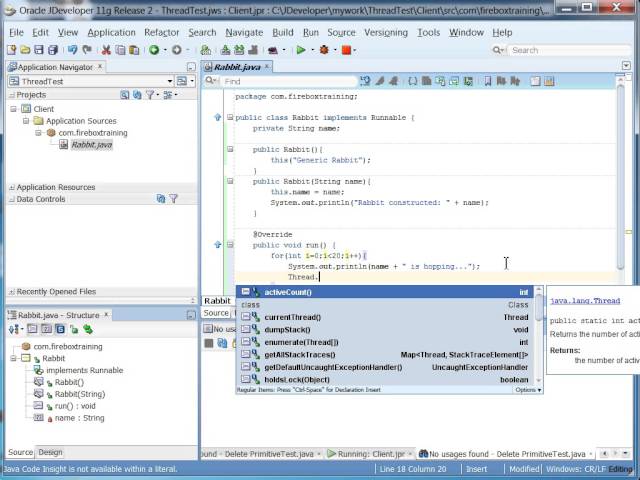Switch to the Rabbit.java editor tab
Screen dimensions: 640x480
click(237, 67)
